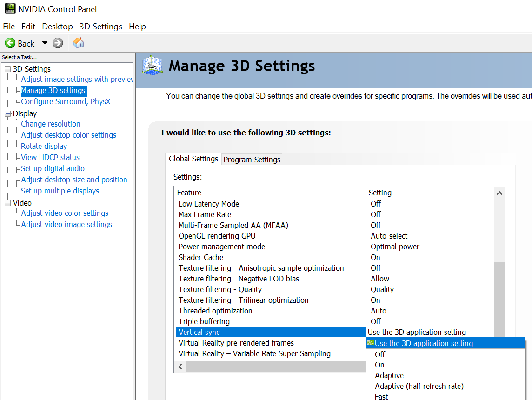This screenshot has height=400, width=532.
Task: Collapse the Video tree node
Action: click(7, 203)
